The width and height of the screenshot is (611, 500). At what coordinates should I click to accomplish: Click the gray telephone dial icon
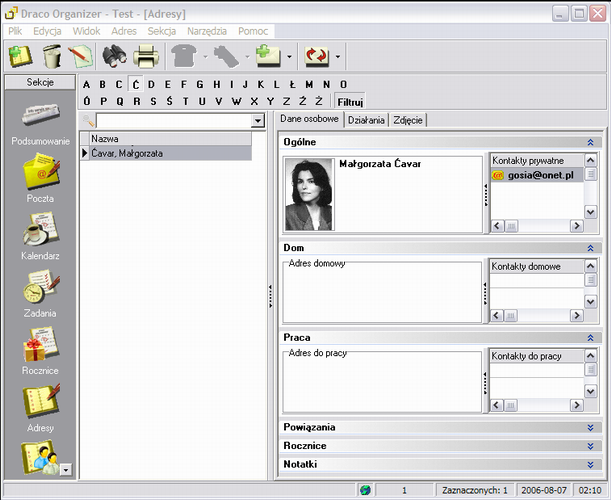[184, 57]
